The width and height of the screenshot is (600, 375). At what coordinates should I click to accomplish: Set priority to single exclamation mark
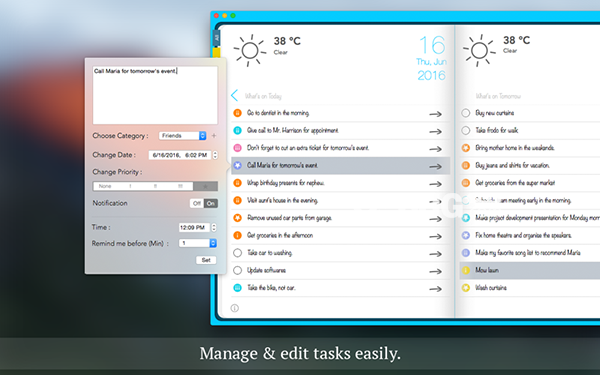130,186
